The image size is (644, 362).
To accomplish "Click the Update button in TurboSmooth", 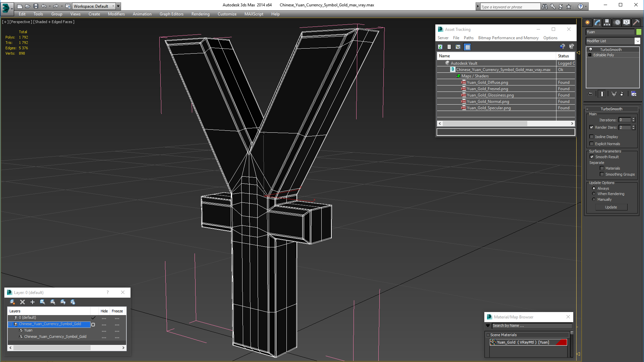I will pos(611,207).
